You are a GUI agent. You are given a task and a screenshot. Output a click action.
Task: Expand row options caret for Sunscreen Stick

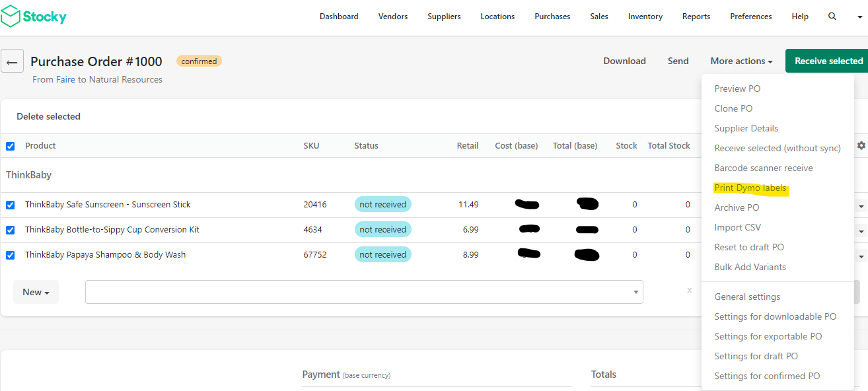coord(861,207)
